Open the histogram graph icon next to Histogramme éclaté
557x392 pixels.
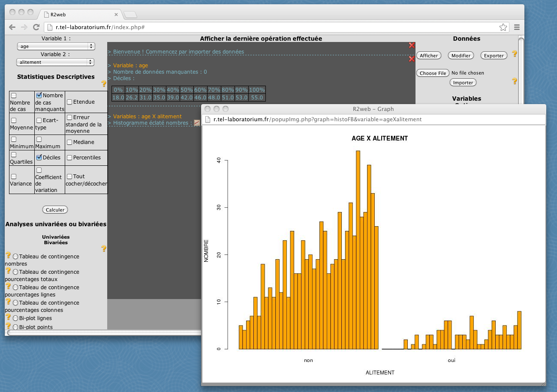pos(197,123)
